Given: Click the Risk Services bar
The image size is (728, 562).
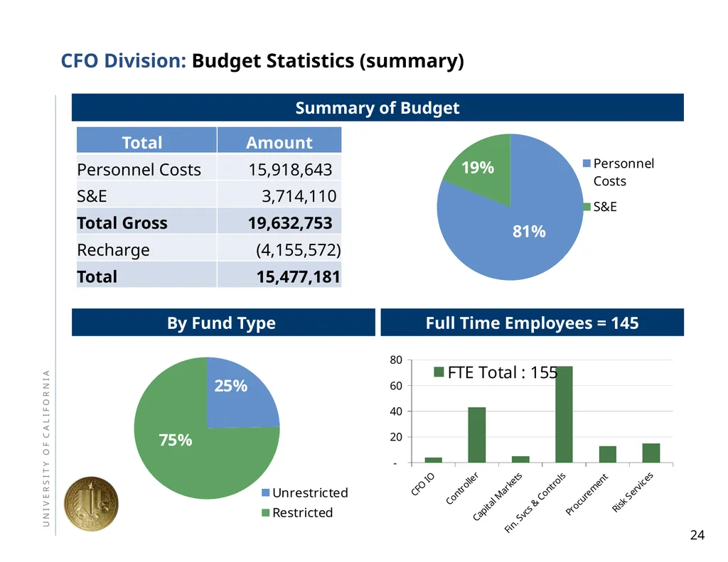Looking at the screenshot, I should 651,453.
